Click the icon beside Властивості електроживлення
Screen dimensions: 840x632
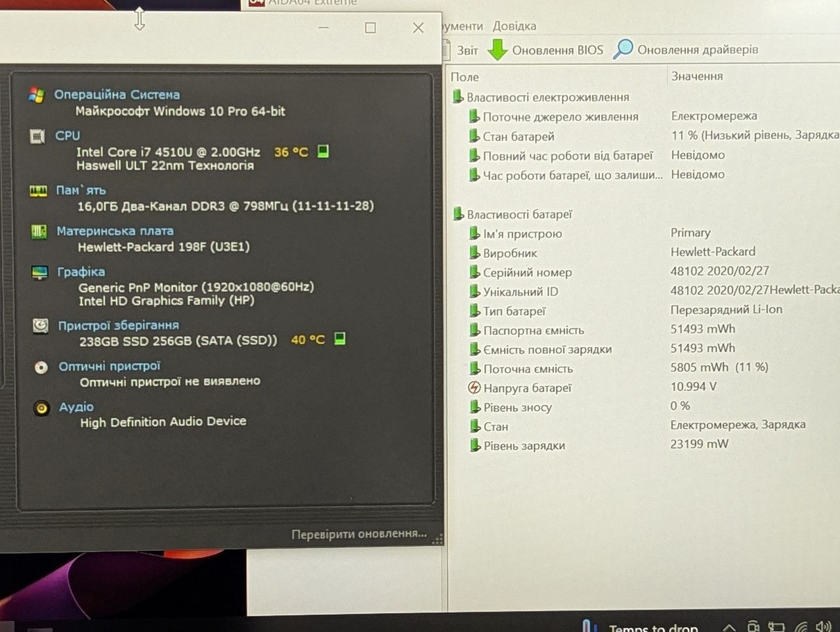coord(458,97)
